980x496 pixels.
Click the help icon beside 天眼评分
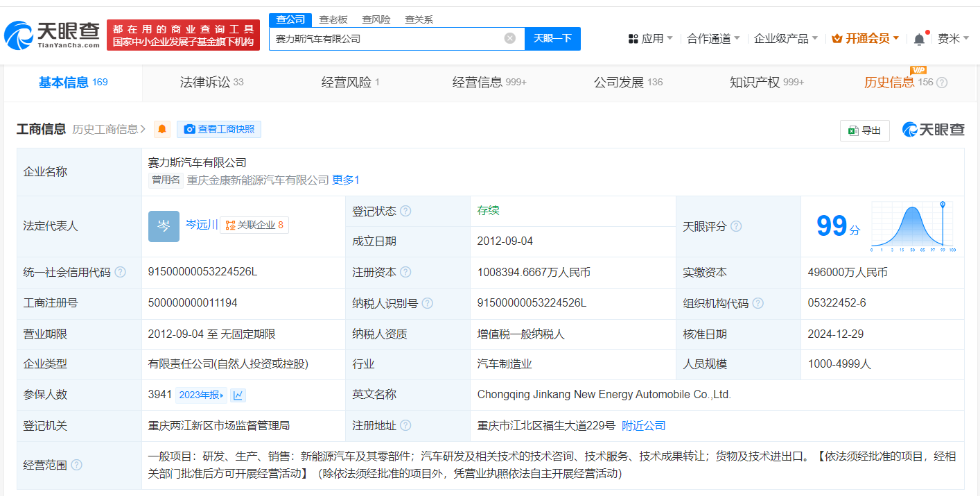point(736,226)
